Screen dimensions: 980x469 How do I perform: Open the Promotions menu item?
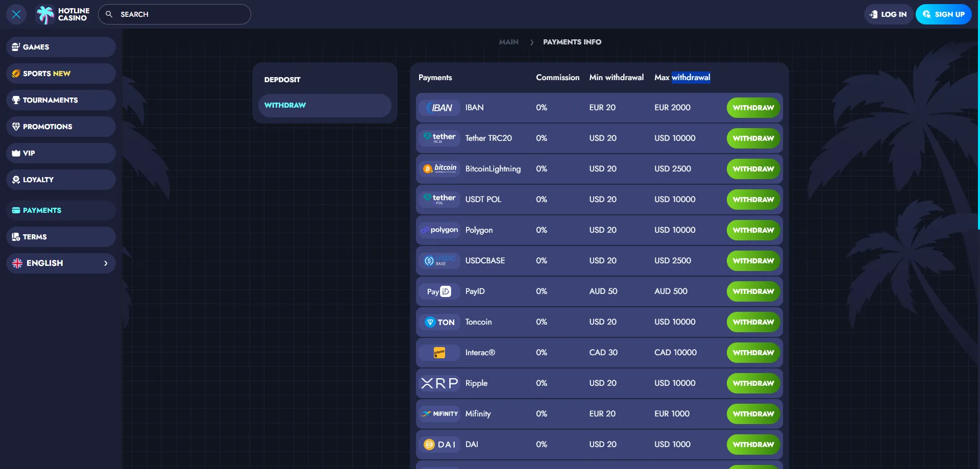(x=61, y=127)
